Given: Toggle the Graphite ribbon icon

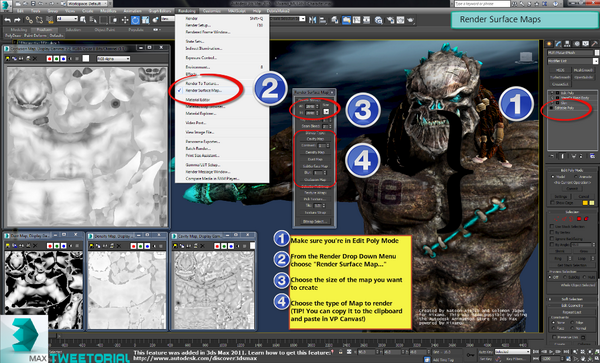Looking at the screenshot, I should (x=346, y=20).
